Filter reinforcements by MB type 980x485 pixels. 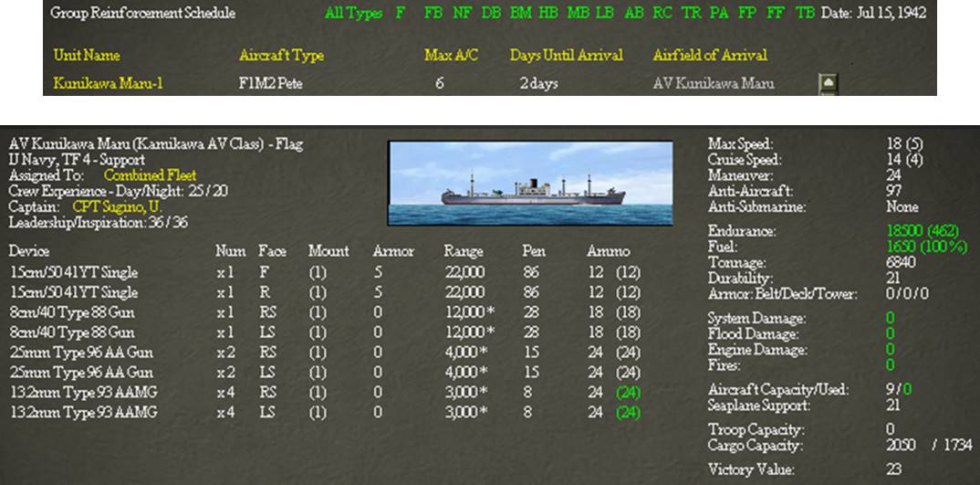579,13
